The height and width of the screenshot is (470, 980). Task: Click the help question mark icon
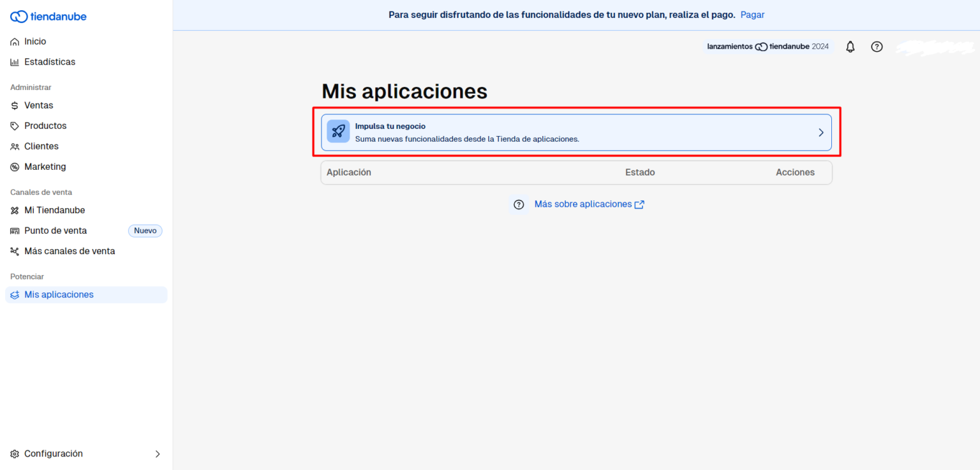pos(877,46)
